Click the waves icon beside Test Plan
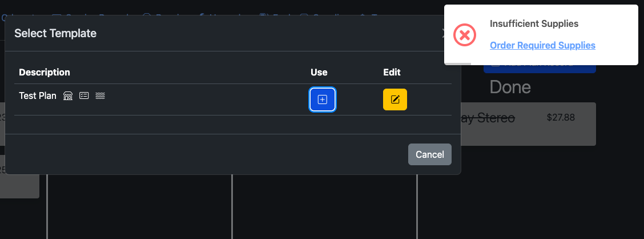The height and width of the screenshot is (239, 644). click(100, 96)
